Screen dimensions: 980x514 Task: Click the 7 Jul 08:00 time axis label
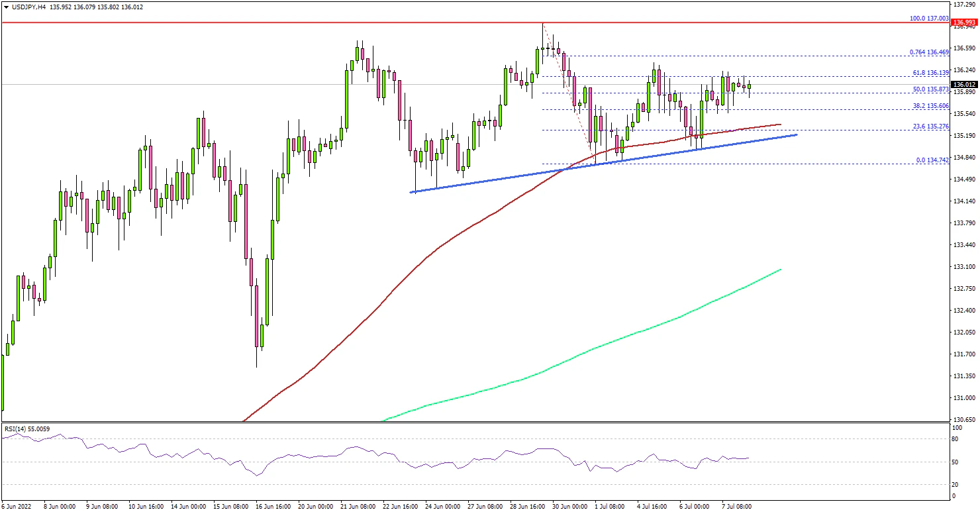click(x=735, y=506)
